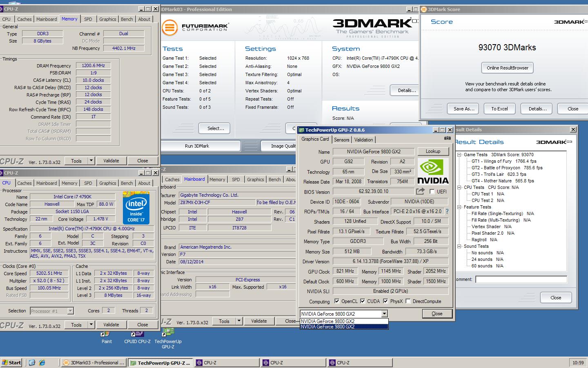588x368 pixels.
Task: Open the Start menu
Action: tap(11, 362)
